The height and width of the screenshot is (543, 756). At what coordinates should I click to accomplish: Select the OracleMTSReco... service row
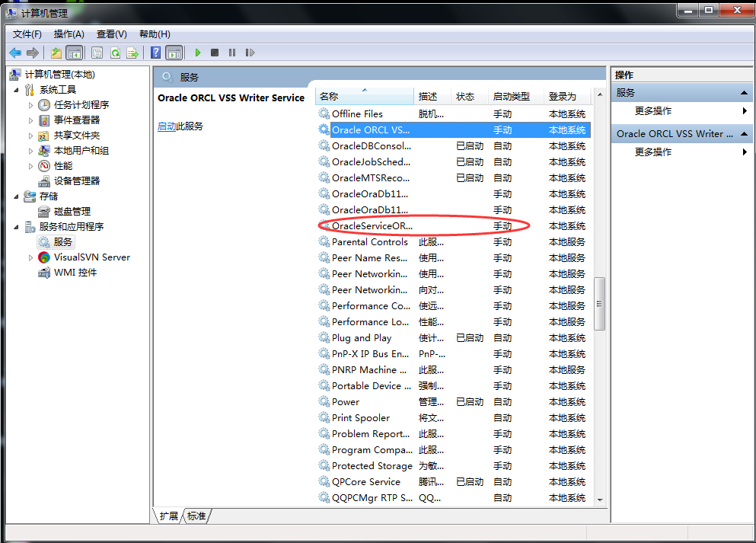[454, 178]
